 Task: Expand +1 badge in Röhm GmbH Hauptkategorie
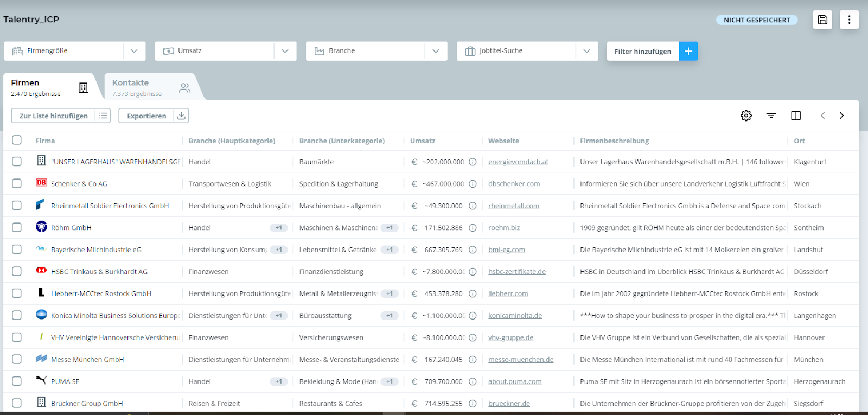[279, 228]
